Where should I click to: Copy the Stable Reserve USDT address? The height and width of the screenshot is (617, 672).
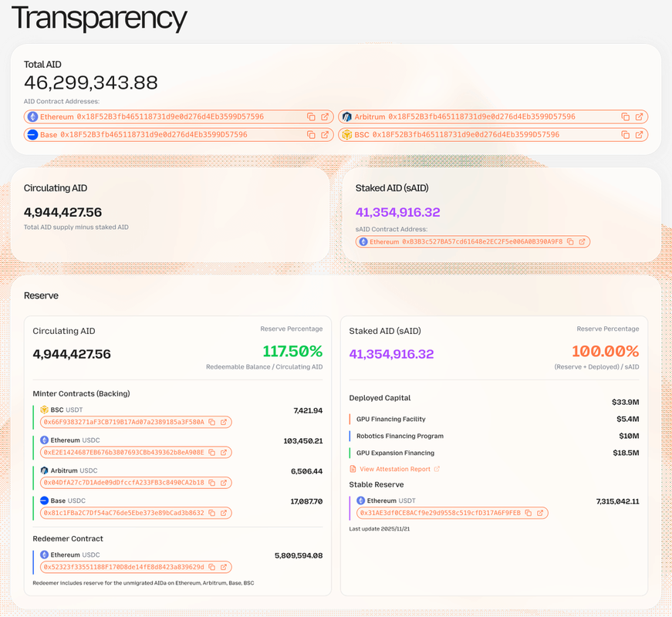coord(528,513)
